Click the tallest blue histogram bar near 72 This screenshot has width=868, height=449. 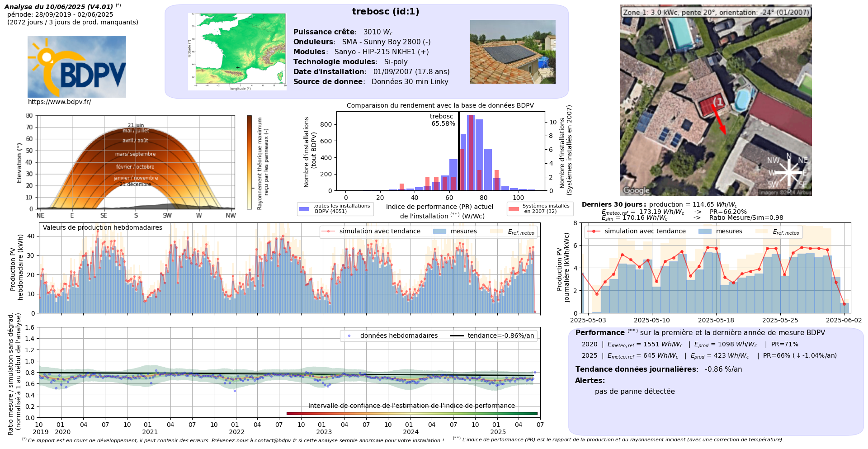click(x=471, y=152)
